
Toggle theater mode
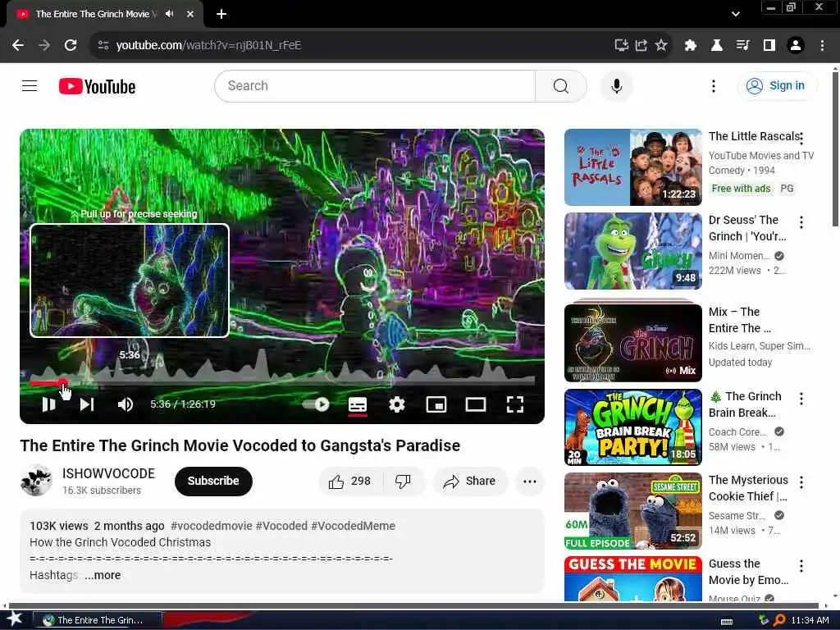[x=475, y=404]
